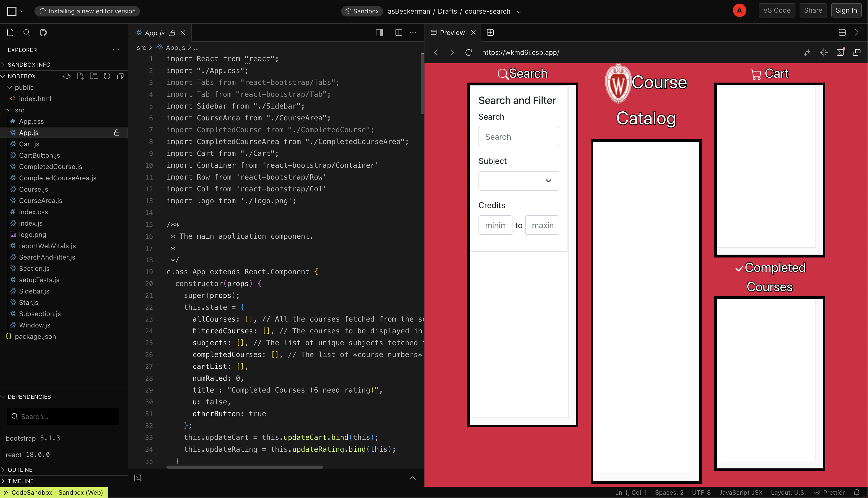
Task: Expand the SANDBOX INFO section
Action: point(29,64)
